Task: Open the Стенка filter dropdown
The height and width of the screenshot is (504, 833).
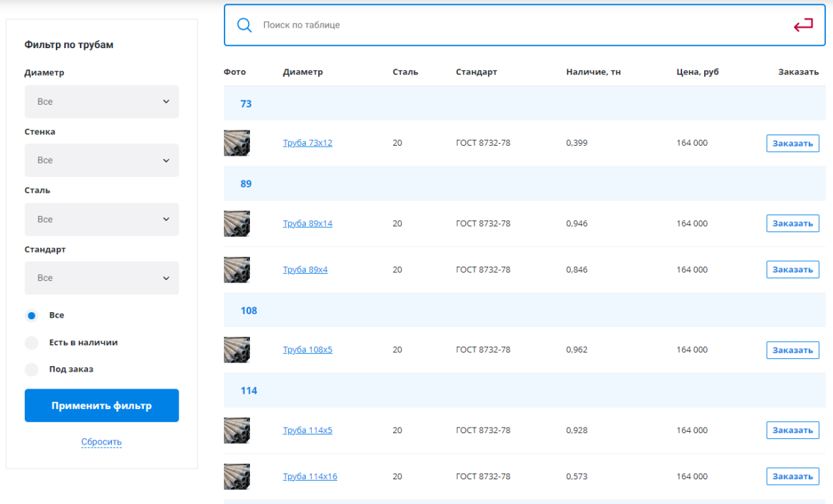Action: [101, 161]
